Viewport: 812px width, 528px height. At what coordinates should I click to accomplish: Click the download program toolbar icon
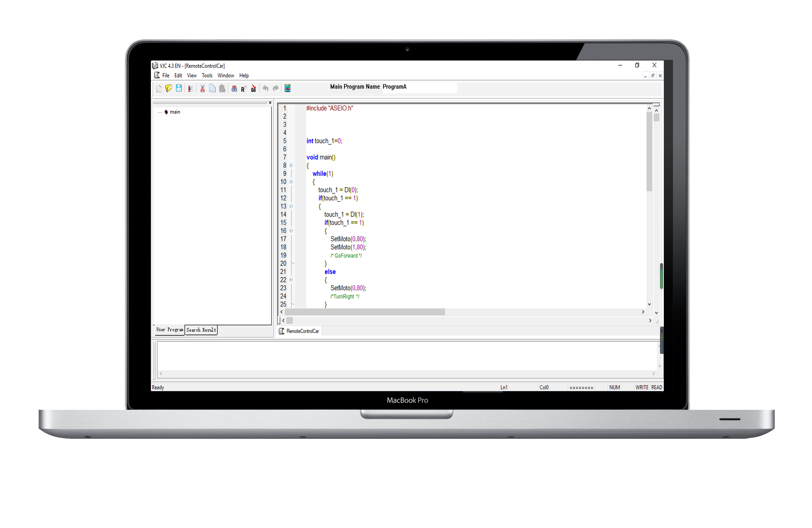pyautogui.click(x=190, y=89)
